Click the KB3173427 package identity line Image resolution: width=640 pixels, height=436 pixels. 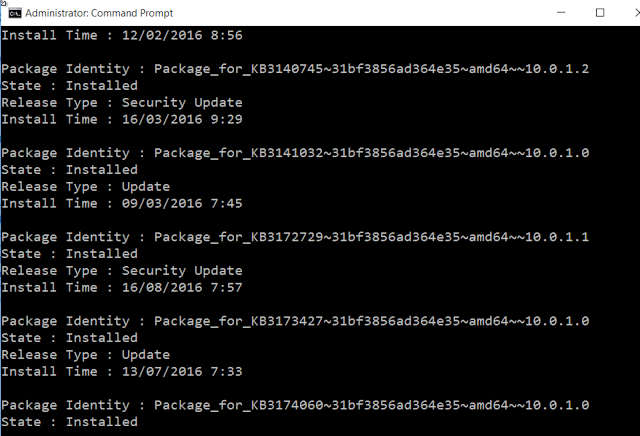point(295,321)
